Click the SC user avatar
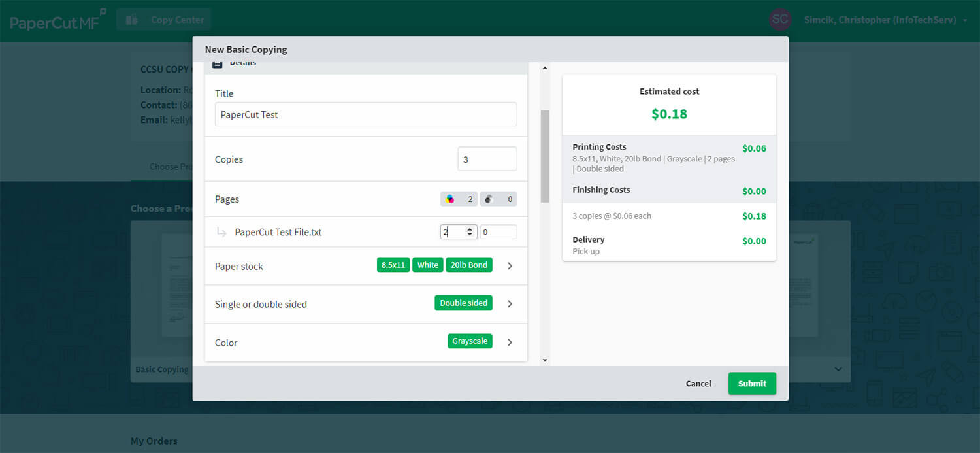Viewport: 980px width, 453px height. 780,20
